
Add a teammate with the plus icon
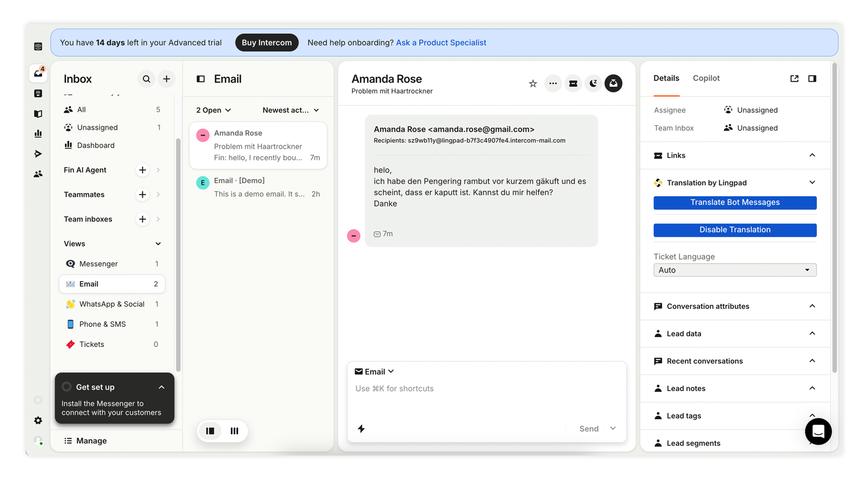142,195
